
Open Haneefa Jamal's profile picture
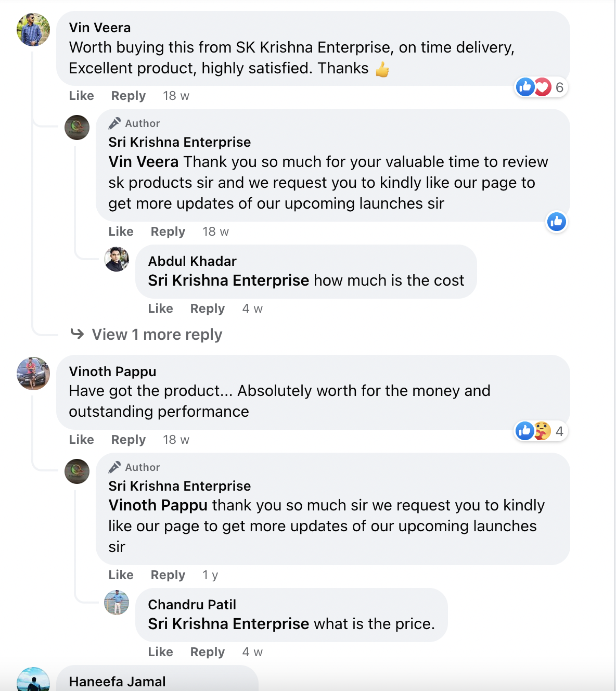(x=33, y=681)
